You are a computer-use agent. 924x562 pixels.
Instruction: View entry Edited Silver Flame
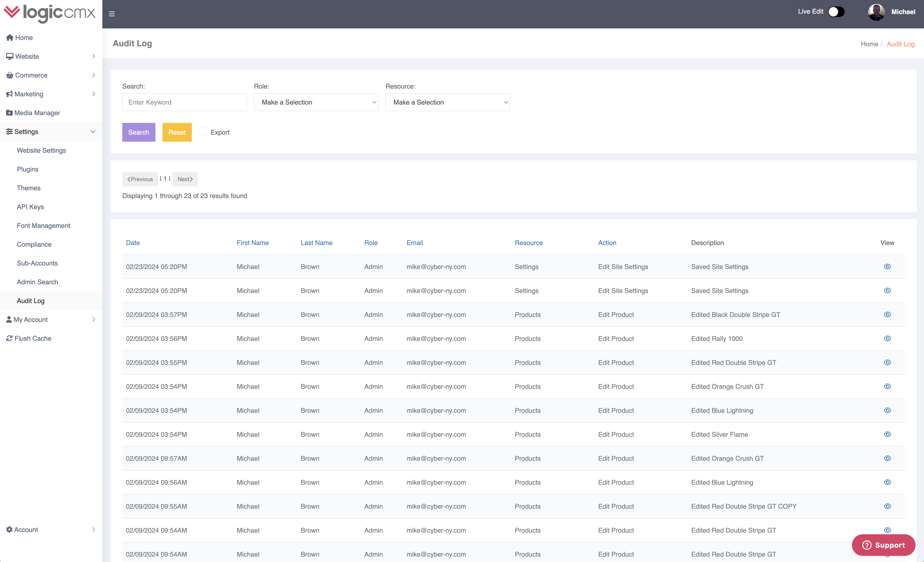tap(887, 434)
